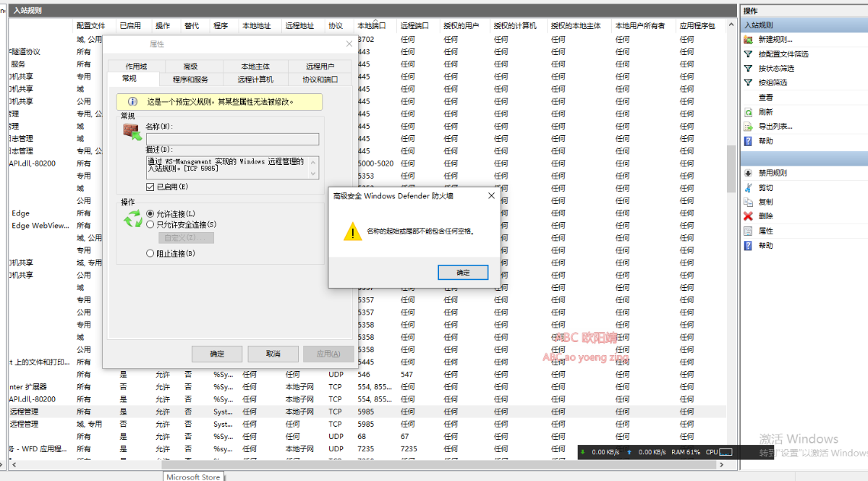The width and height of the screenshot is (868, 481).
Task: Click the CPU graph indicator
Action: [726, 452]
